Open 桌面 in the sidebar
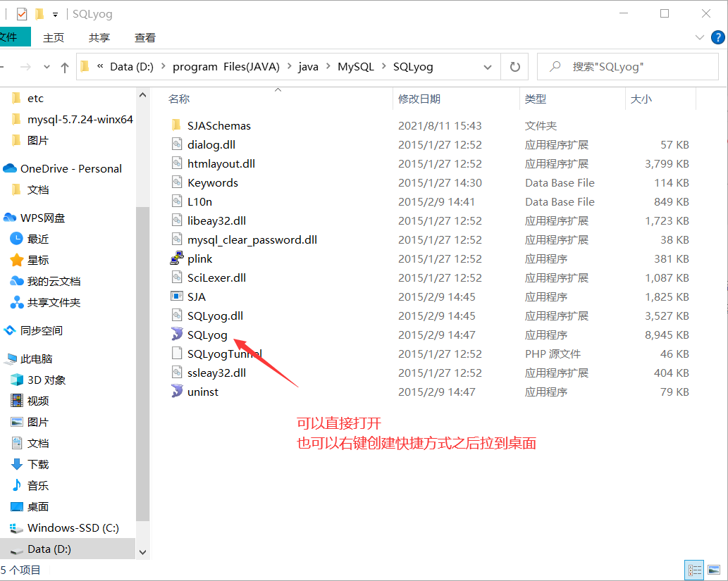The width and height of the screenshot is (728, 581). tap(37, 506)
